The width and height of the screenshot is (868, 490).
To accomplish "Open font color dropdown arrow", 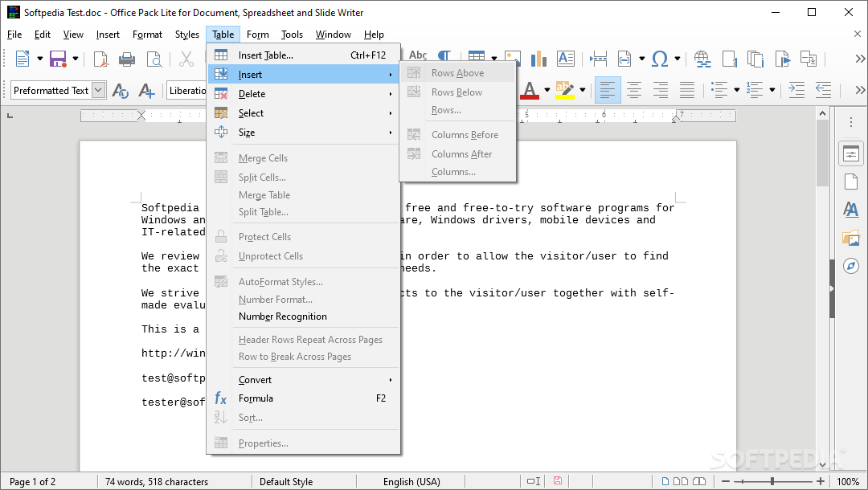I will [547, 90].
